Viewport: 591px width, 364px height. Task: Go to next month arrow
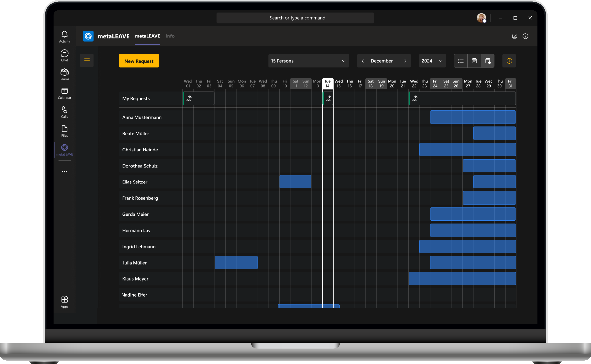pyautogui.click(x=406, y=61)
